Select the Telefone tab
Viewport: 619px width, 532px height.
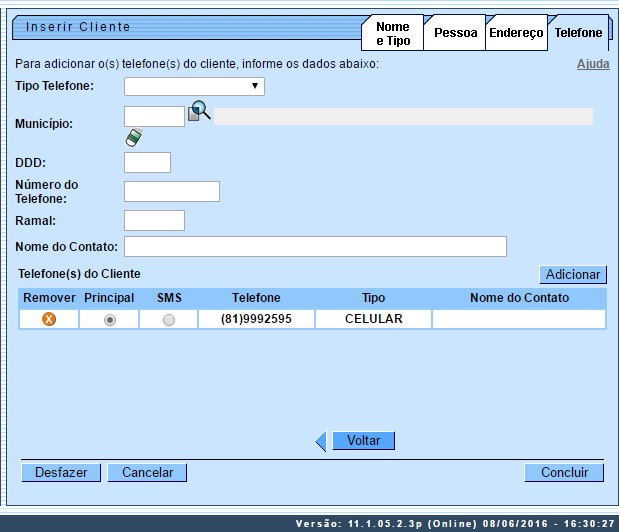[578, 33]
